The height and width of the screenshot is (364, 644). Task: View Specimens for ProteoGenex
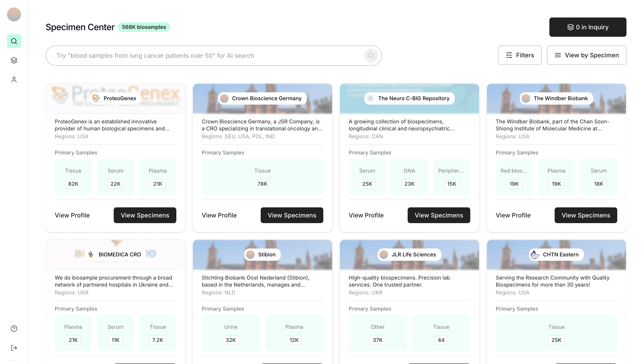pyautogui.click(x=145, y=215)
